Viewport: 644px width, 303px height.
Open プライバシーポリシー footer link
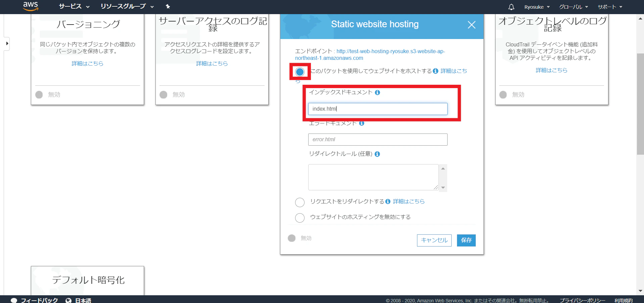tap(583, 300)
